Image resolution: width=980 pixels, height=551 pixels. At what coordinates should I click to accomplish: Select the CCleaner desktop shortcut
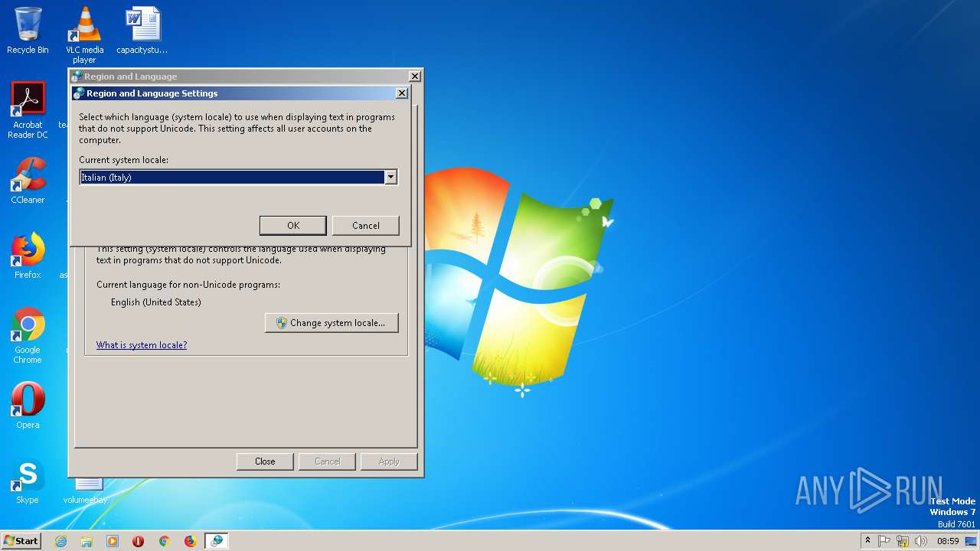pyautogui.click(x=28, y=181)
